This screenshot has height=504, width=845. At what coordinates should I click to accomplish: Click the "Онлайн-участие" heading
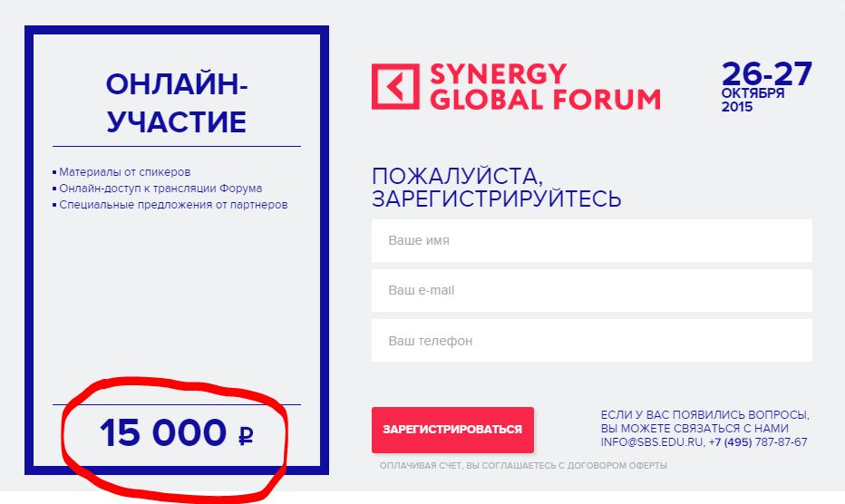pyautogui.click(x=177, y=103)
